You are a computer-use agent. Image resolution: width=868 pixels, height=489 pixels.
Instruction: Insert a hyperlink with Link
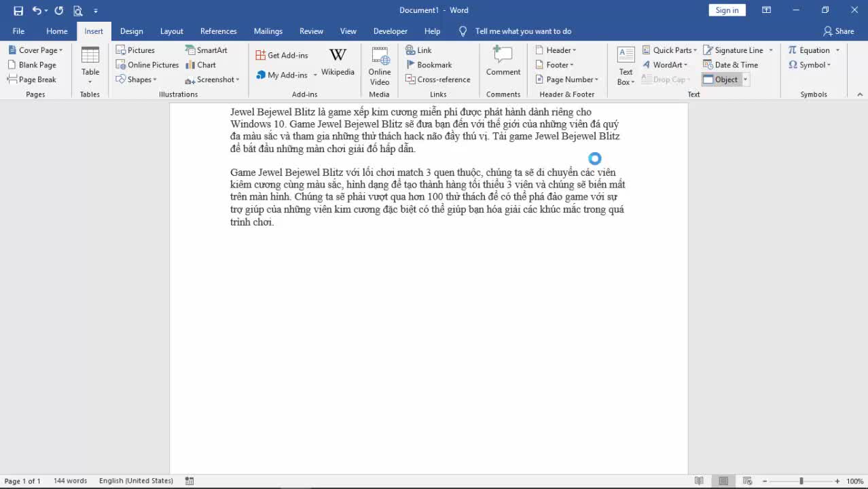click(419, 50)
